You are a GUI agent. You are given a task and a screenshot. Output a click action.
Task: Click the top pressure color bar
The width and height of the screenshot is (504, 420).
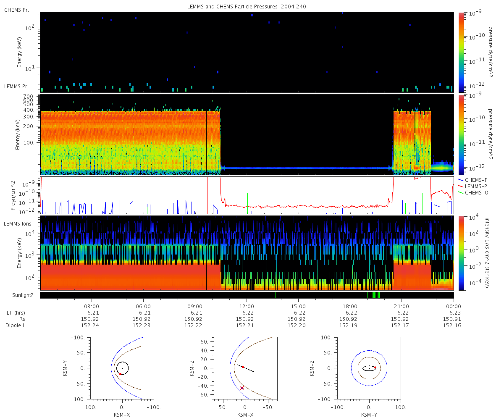[461, 52]
